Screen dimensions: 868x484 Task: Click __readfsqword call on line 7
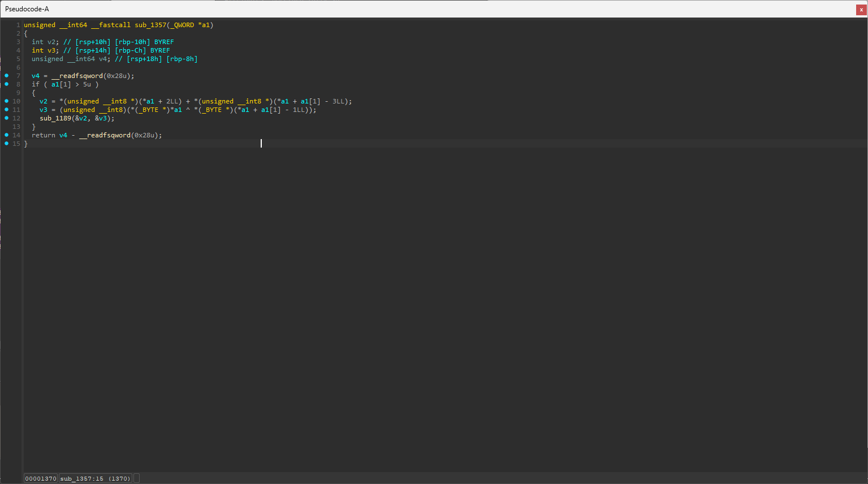point(77,76)
